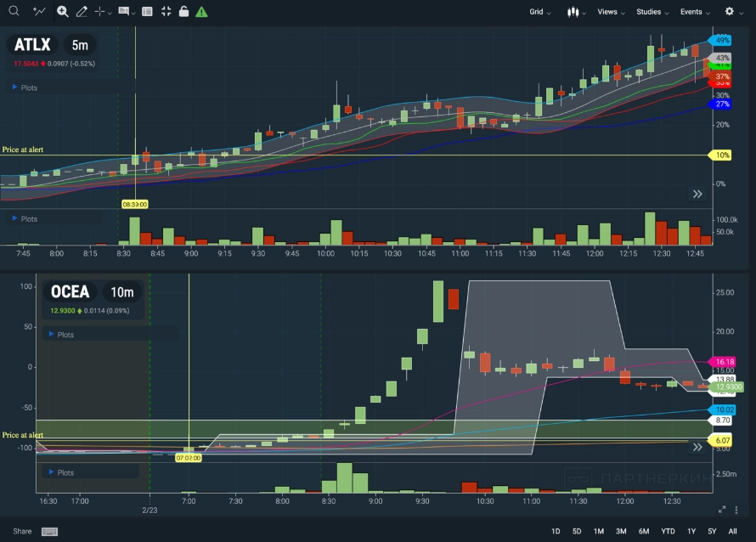Select the YTD range

coord(668,531)
